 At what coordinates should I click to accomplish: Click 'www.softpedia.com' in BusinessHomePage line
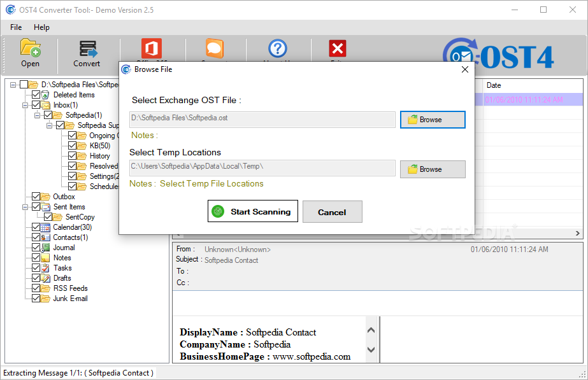coord(312,356)
